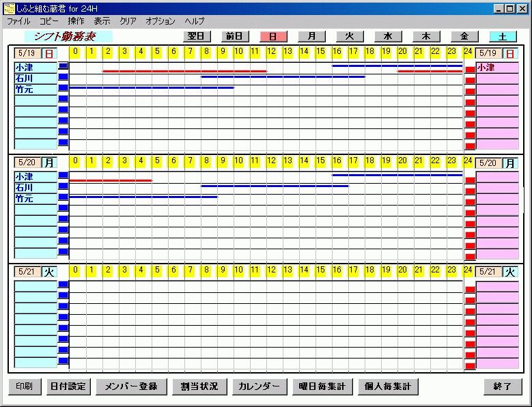532x407 pixels.
Task: Click the 終了 exit button
Action: (503, 387)
